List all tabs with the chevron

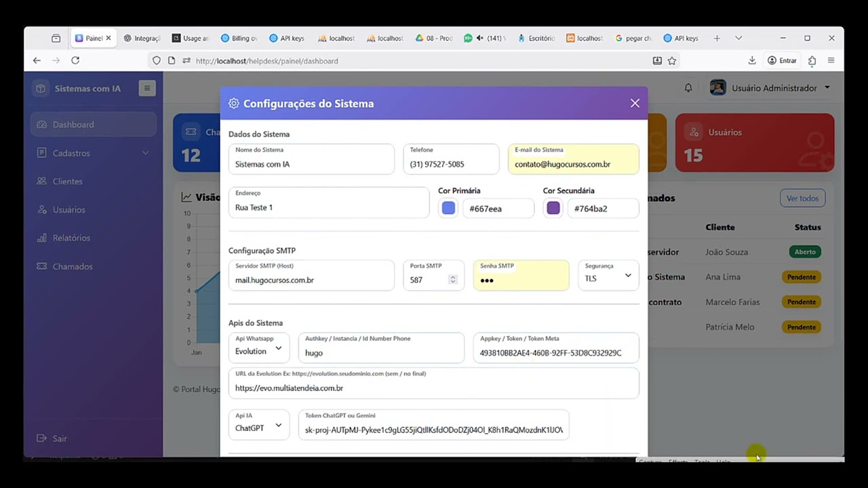[738, 39]
